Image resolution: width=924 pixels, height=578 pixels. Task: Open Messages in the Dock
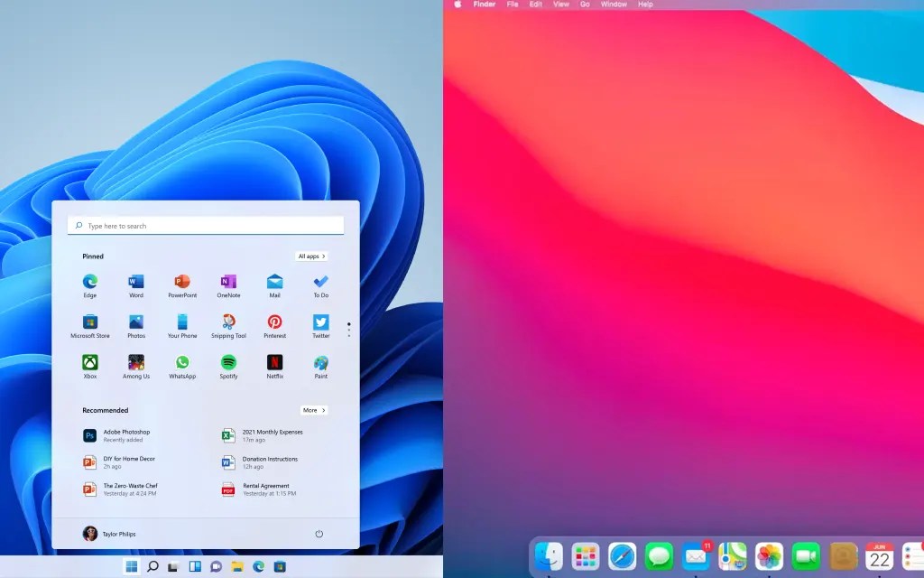tap(659, 556)
